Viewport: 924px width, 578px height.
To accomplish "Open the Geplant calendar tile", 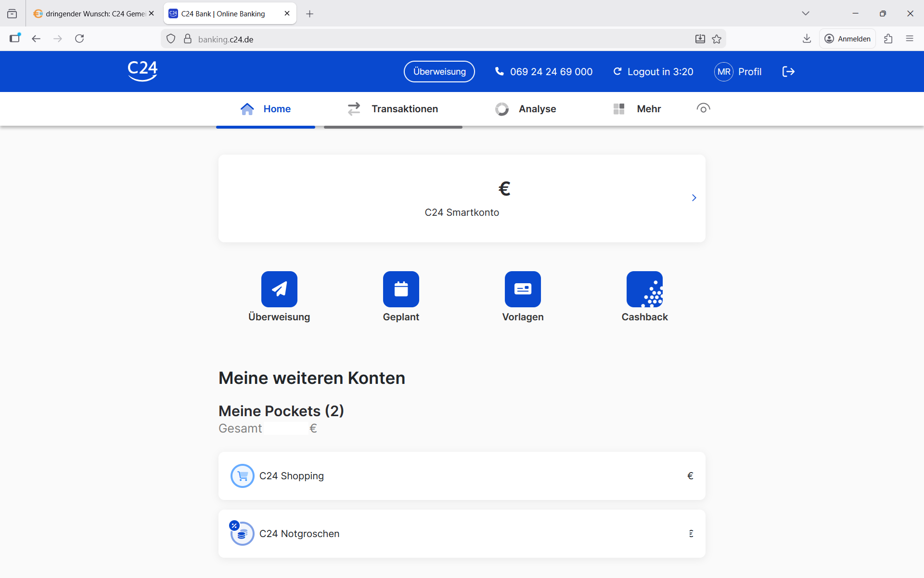I will [401, 289].
